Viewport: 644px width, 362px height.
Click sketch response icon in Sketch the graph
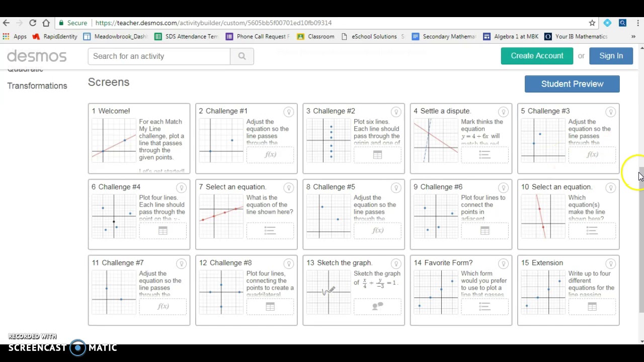coord(377,306)
